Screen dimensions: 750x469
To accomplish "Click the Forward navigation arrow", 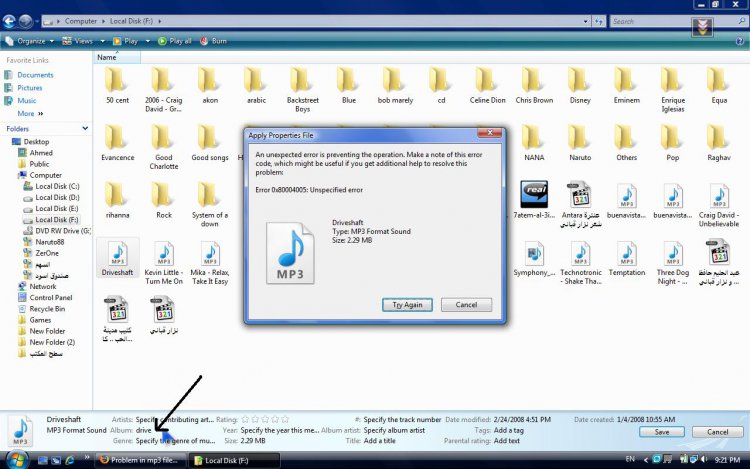I will tap(25, 21).
